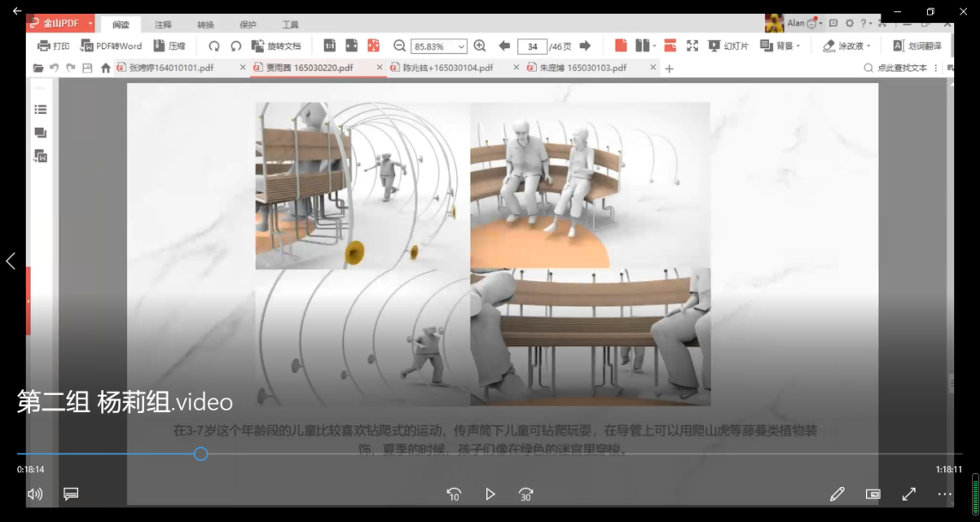
Task: Select the 朱庞博 165030103.pdf document tab
Action: point(583,68)
